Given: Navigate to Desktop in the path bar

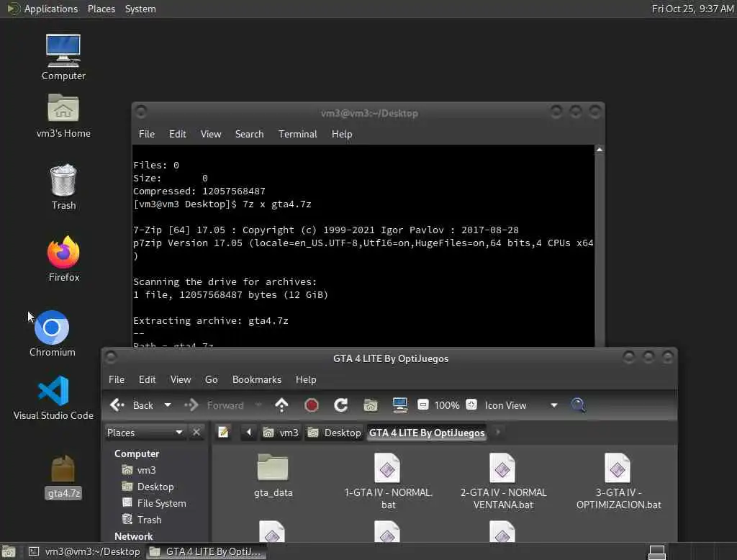Looking at the screenshot, I should pyautogui.click(x=335, y=433).
